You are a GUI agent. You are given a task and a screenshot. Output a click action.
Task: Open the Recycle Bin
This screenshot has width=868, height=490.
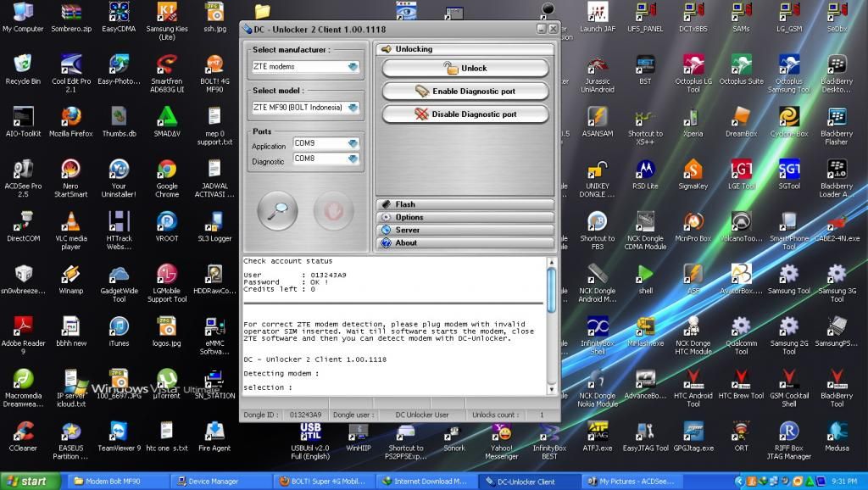[x=23, y=65]
